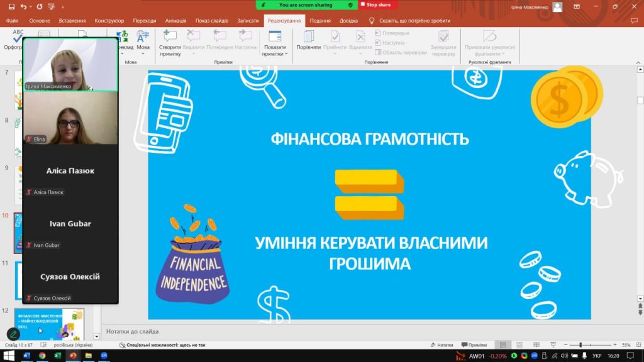Open the УКР keyboard language switcher
Screen dimensions: 644x362
tap(597, 356)
